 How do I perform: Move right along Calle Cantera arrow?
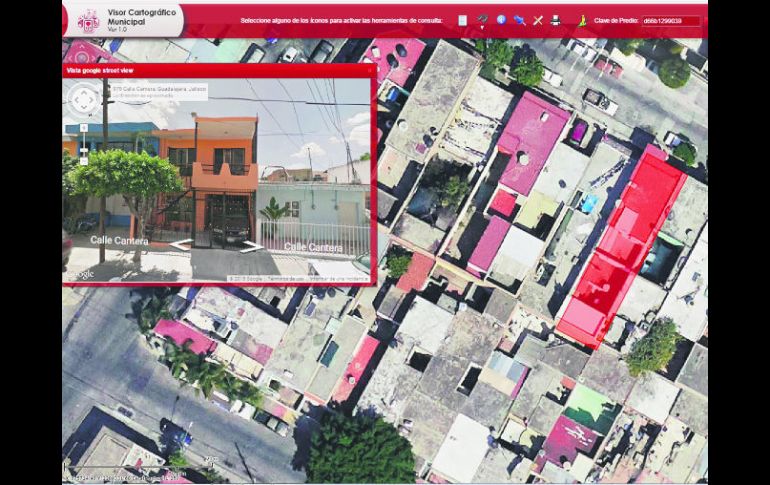[252, 246]
